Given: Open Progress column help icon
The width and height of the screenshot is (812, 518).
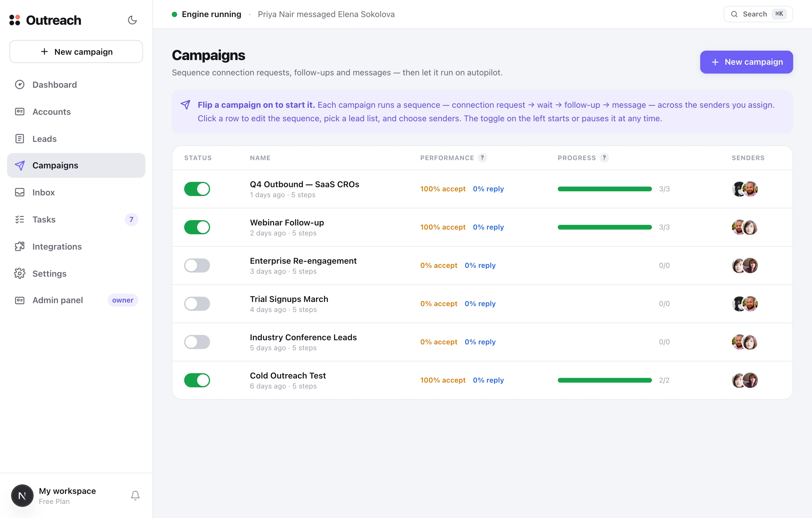Looking at the screenshot, I should [x=604, y=158].
